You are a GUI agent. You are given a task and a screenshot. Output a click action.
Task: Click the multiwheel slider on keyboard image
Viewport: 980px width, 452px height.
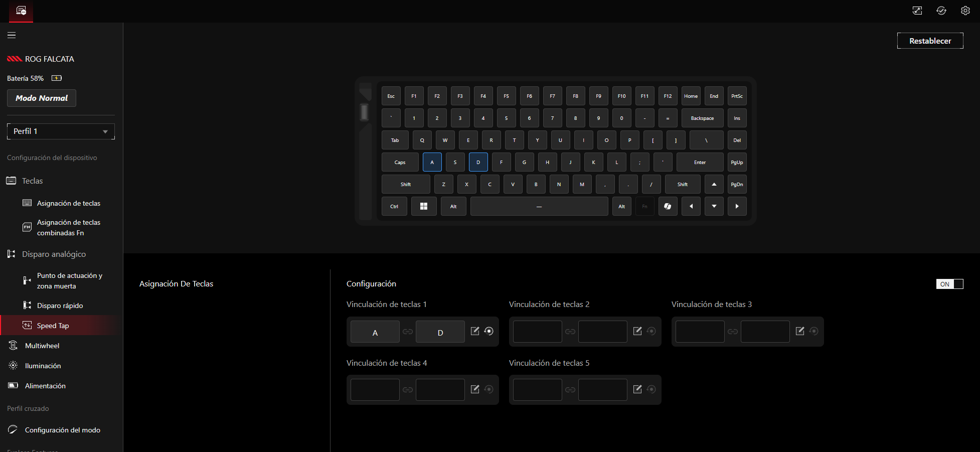(x=365, y=112)
